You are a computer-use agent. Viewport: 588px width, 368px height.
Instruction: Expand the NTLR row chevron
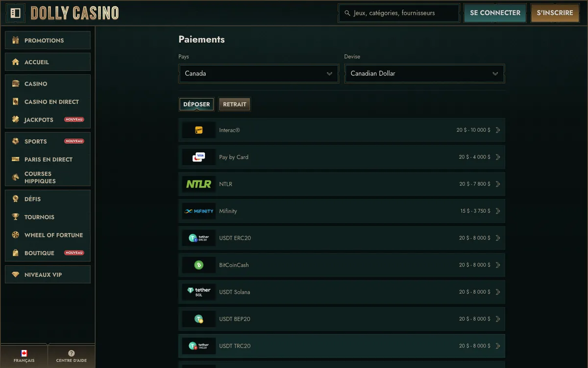click(498, 184)
